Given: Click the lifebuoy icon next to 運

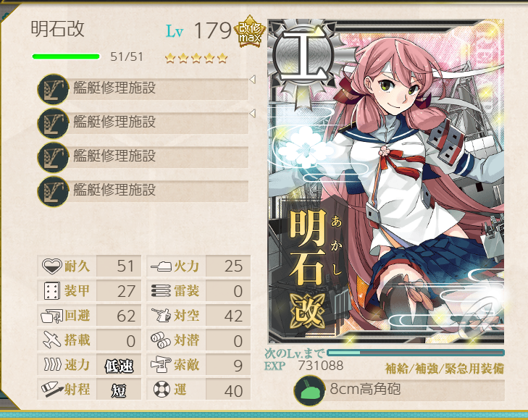Looking at the screenshot, I should pyautogui.click(x=162, y=390).
